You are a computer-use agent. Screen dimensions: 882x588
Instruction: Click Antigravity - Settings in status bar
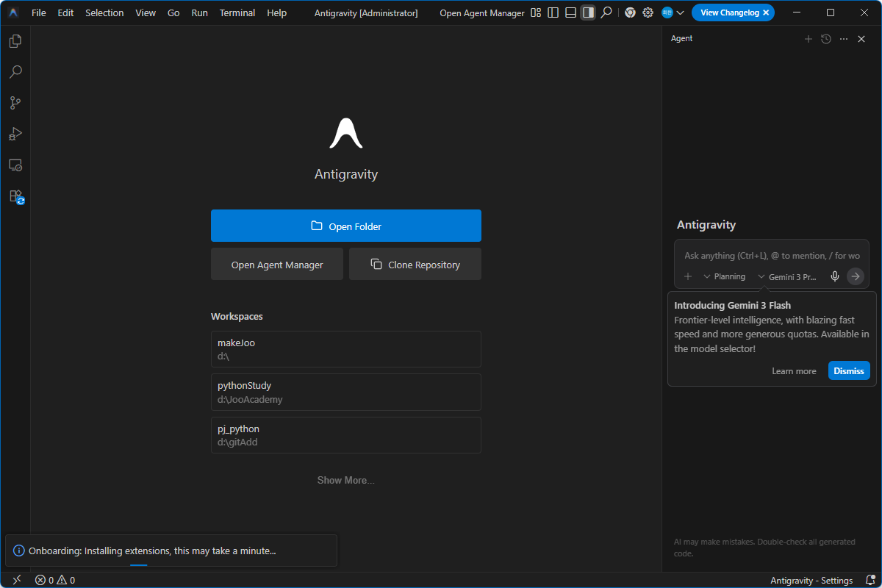811,580
